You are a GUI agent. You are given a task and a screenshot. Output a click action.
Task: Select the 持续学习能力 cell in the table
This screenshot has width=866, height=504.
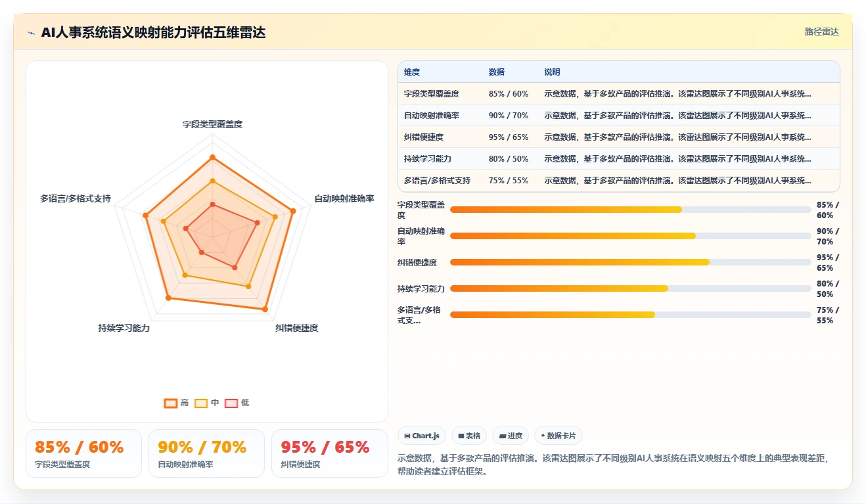(428, 159)
